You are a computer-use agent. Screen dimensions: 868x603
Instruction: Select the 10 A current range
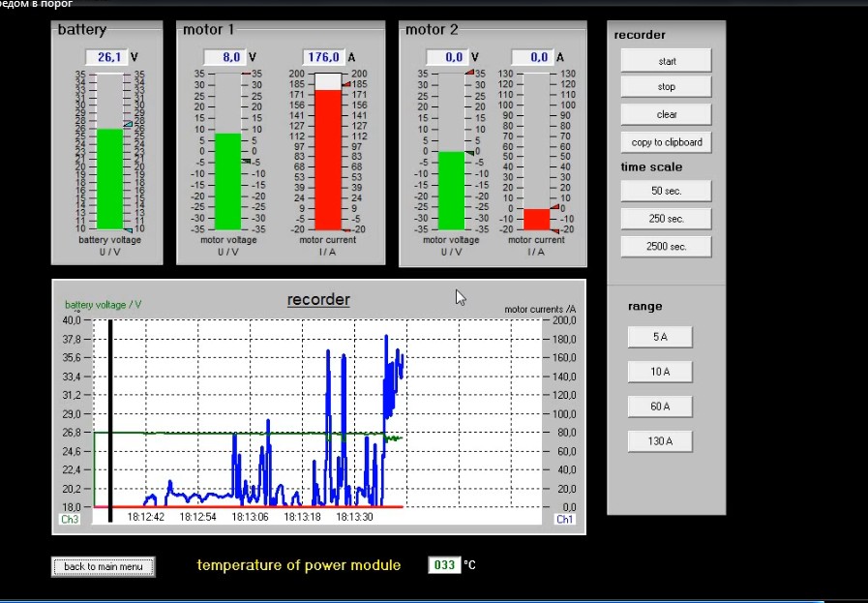[x=660, y=372]
